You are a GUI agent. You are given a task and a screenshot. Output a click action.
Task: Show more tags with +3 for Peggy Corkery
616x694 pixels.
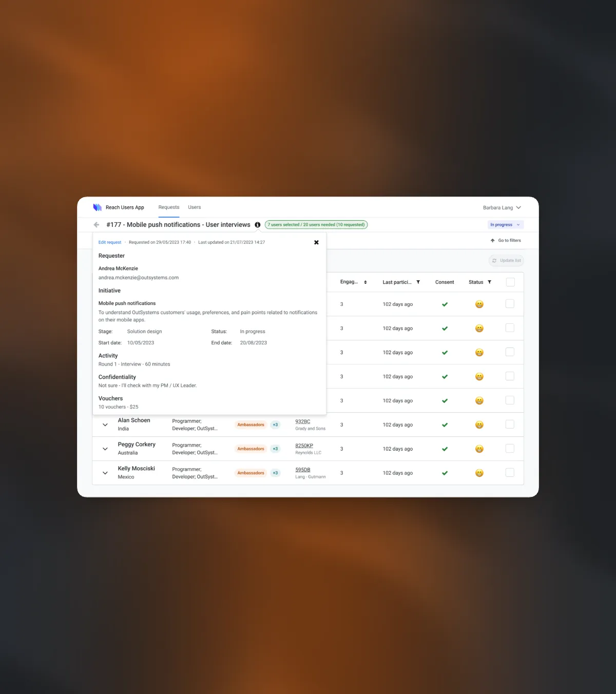pyautogui.click(x=276, y=449)
